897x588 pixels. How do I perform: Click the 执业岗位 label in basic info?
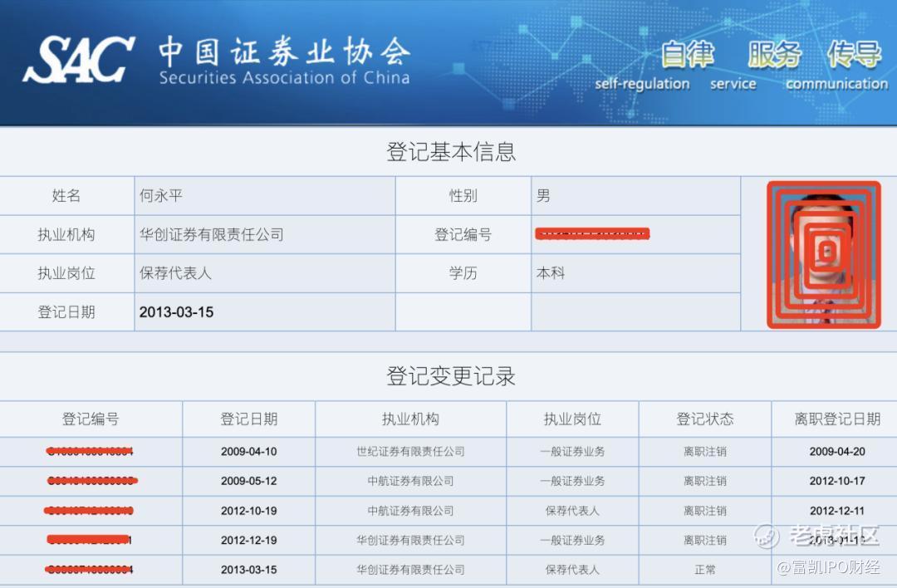click(66, 273)
